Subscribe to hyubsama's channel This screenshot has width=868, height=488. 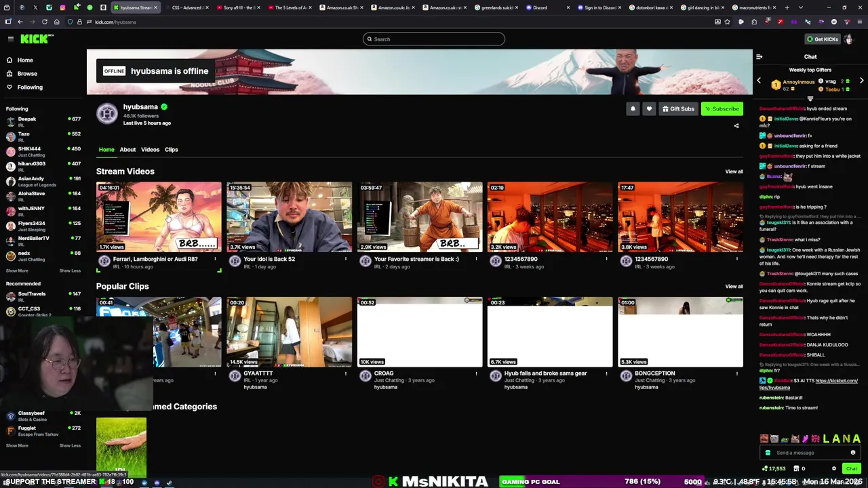point(722,108)
